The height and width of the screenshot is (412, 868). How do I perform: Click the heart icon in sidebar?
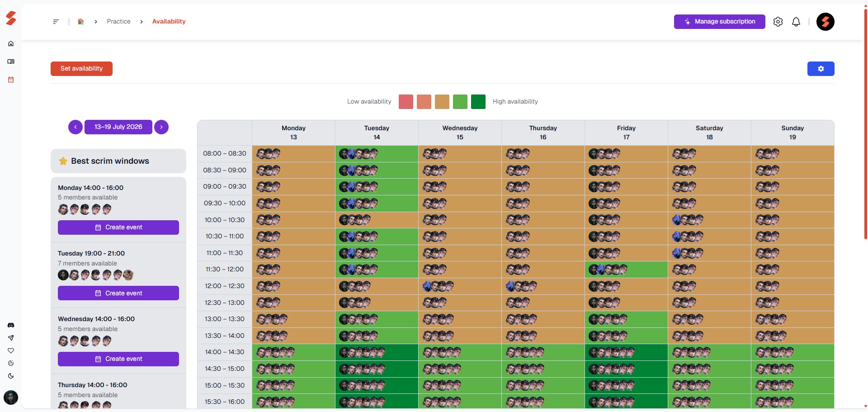click(11, 350)
